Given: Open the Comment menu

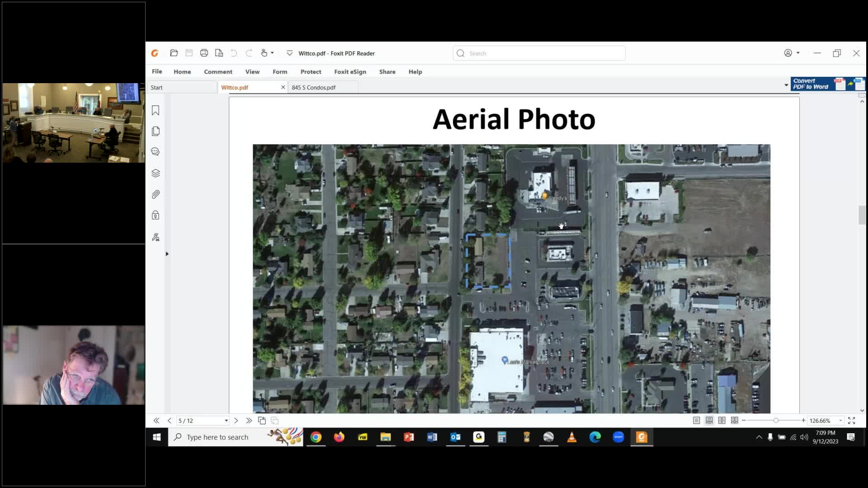Looking at the screenshot, I should pyautogui.click(x=218, y=72).
